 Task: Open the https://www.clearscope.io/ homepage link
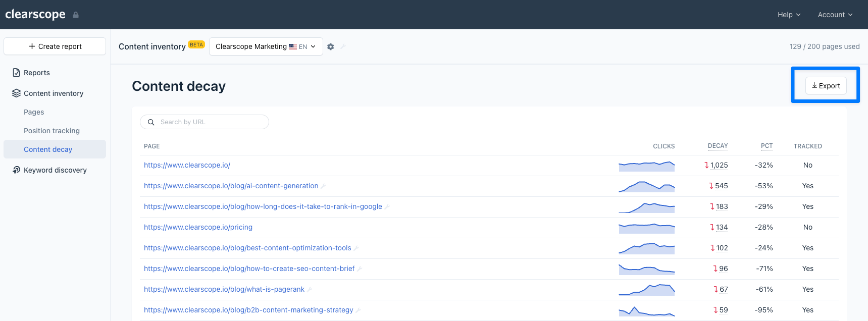click(x=187, y=165)
